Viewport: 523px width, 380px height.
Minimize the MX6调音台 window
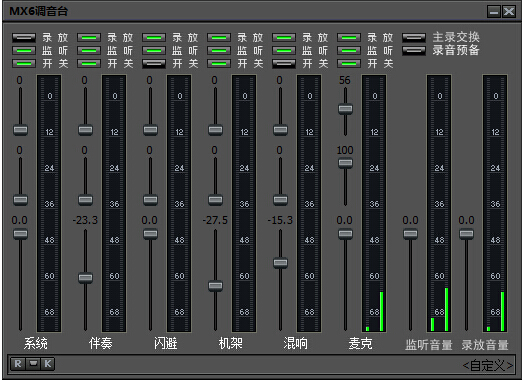pyautogui.click(x=494, y=12)
